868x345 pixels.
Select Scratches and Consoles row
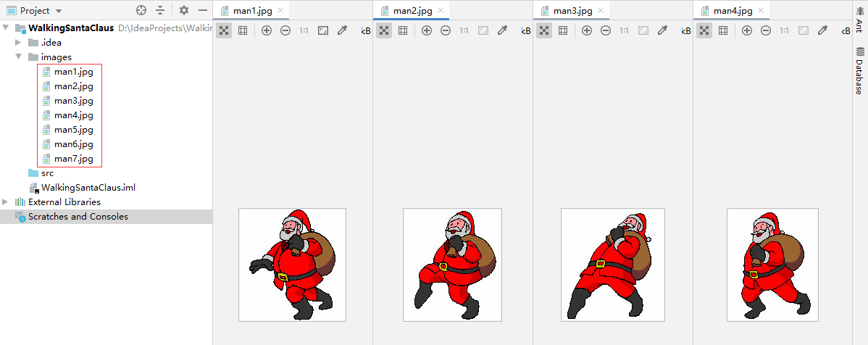tap(107, 217)
